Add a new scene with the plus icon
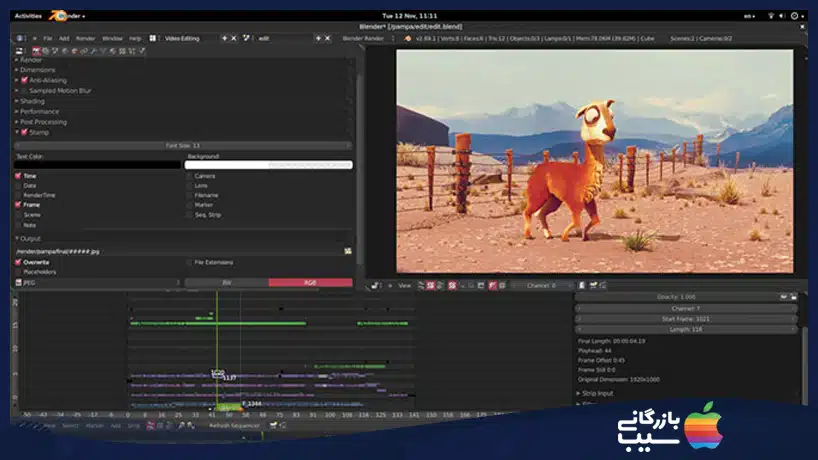 (x=318, y=38)
